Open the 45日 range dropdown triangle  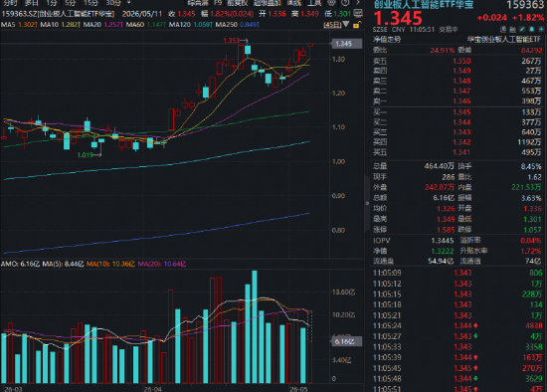click(346, 24)
